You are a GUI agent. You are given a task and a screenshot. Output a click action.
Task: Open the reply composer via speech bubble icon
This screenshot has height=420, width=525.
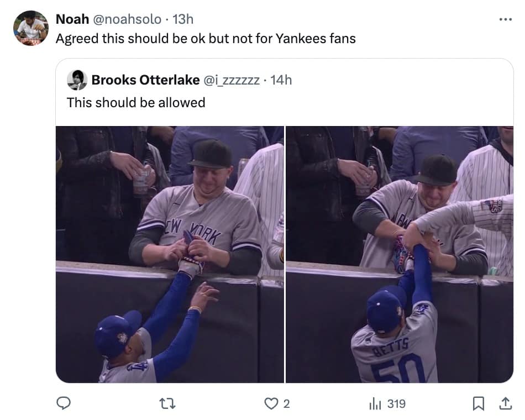tap(63, 404)
